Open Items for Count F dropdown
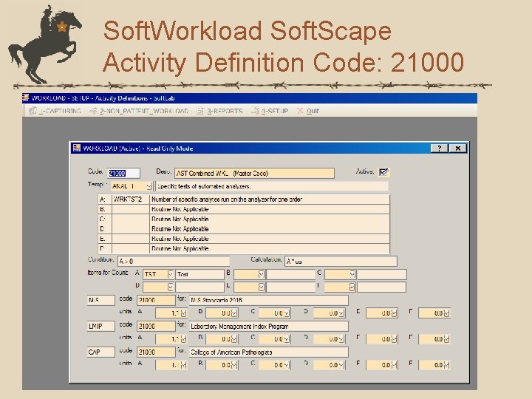The height and width of the screenshot is (399, 532). pos(352,287)
